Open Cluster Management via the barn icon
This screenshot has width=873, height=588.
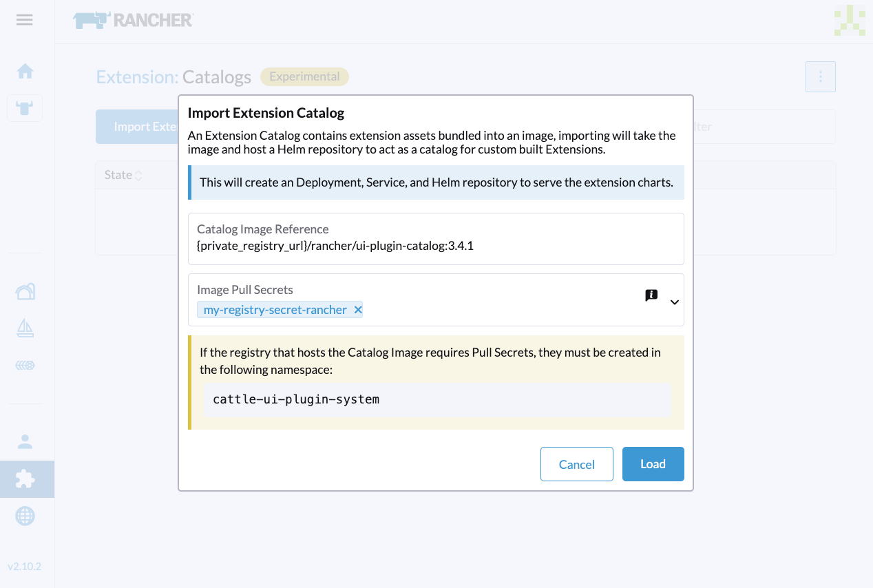[25, 291]
